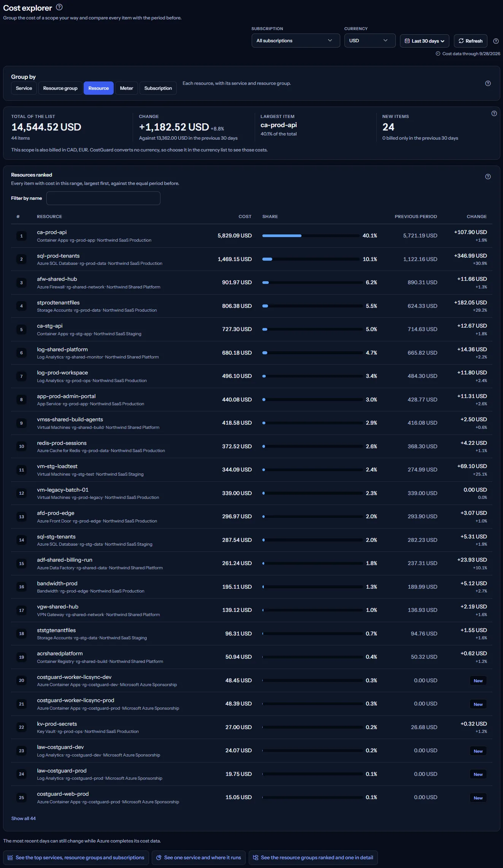The height and width of the screenshot is (868, 503).
Task: Click the largest item ca-prod-api summary text
Action: coord(279,125)
